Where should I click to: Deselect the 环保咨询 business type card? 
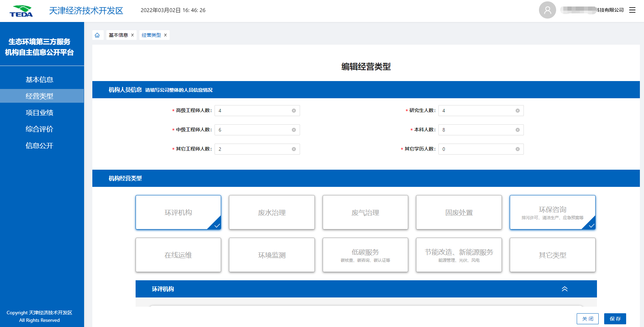(x=553, y=212)
